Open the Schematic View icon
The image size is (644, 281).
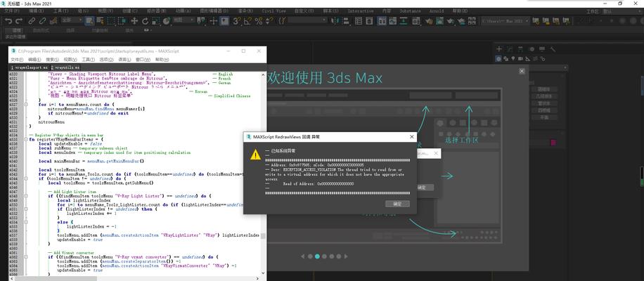coord(404,20)
